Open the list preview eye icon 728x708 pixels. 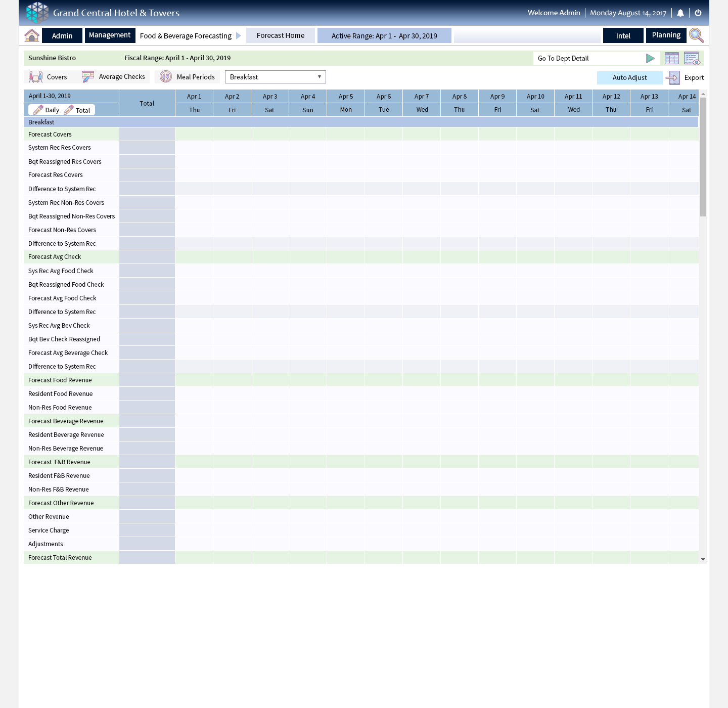[692, 59]
